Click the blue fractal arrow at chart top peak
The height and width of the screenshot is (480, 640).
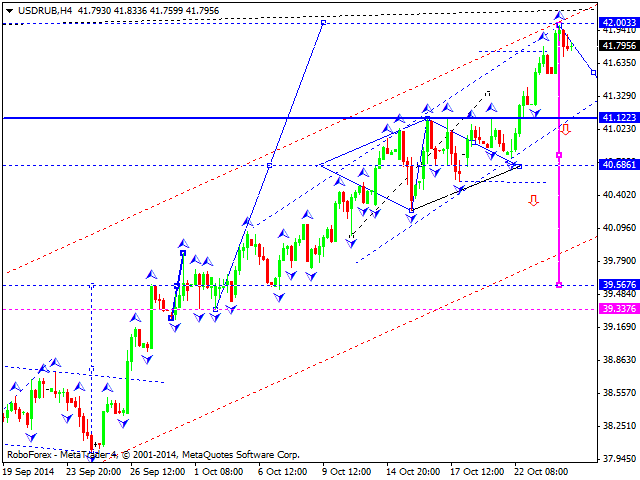click(x=560, y=15)
